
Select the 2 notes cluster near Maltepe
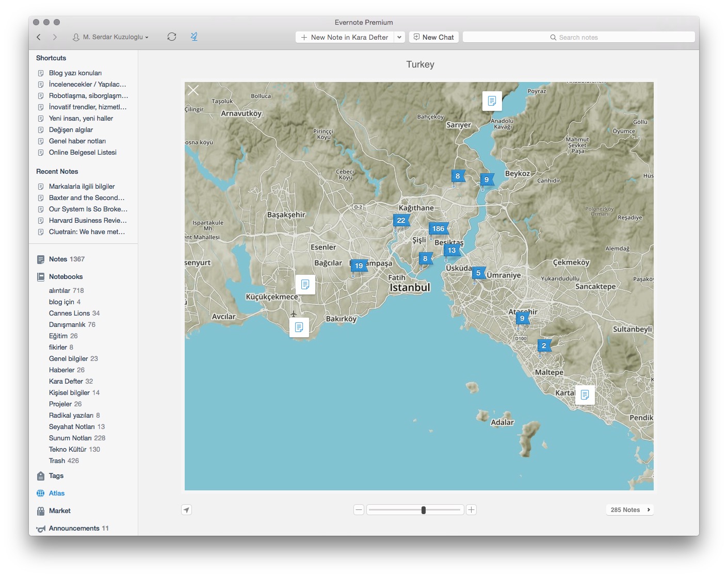544,346
